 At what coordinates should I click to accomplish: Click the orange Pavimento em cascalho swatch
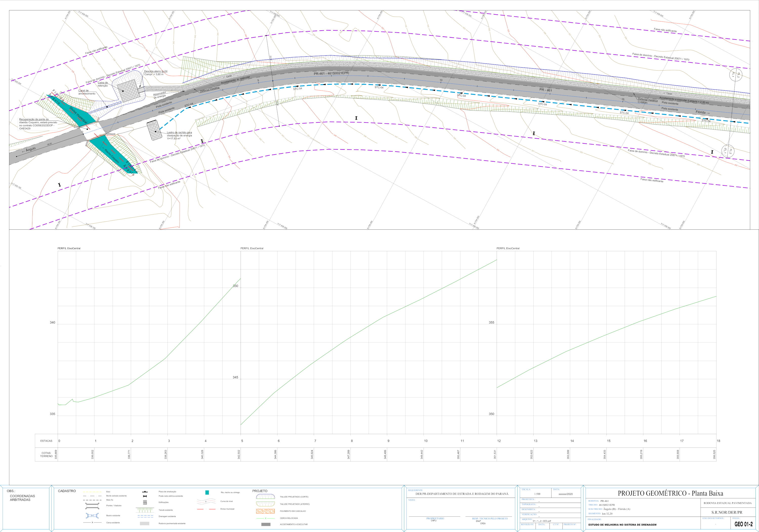click(265, 511)
